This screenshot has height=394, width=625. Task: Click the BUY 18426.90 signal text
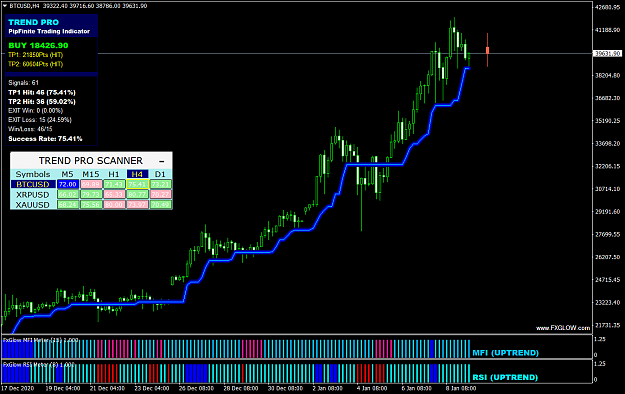[x=38, y=45]
